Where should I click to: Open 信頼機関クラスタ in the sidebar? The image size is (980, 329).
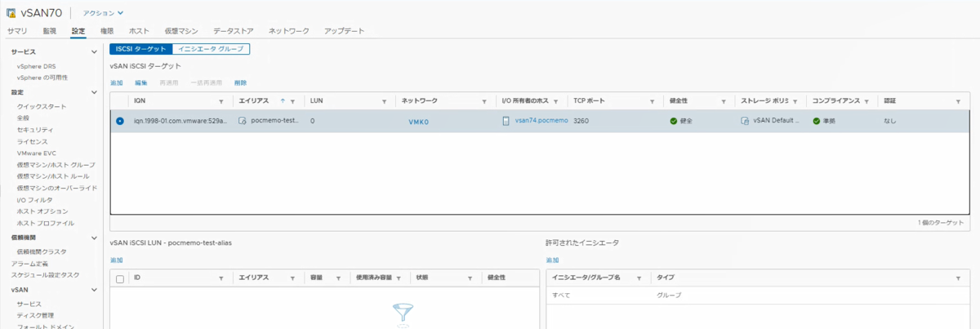click(42, 251)
